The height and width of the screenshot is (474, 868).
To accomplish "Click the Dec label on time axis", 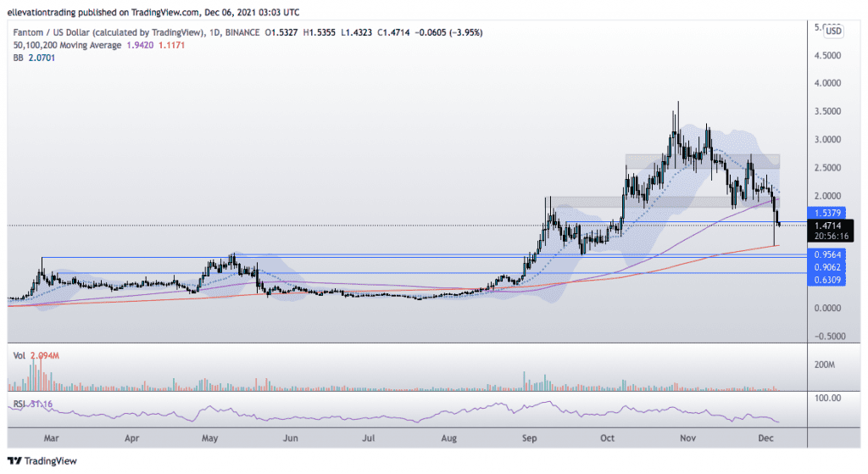I will 765,438.
